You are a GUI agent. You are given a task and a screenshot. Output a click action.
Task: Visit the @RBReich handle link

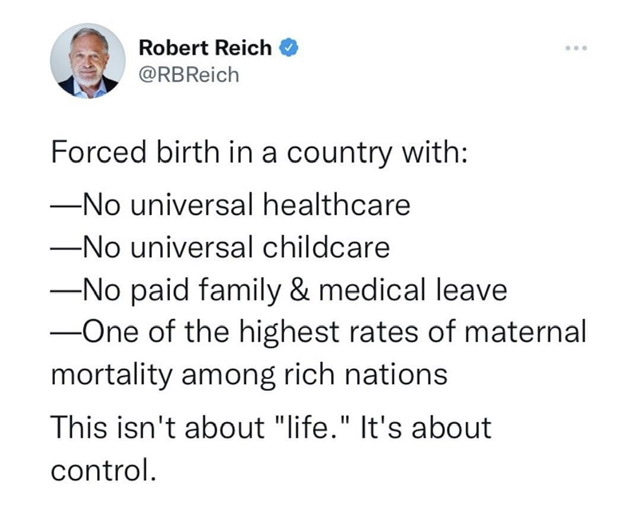[x=189, y=75]
